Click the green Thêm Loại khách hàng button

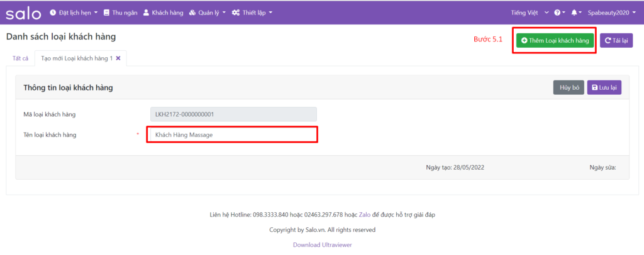pos(555,40)
